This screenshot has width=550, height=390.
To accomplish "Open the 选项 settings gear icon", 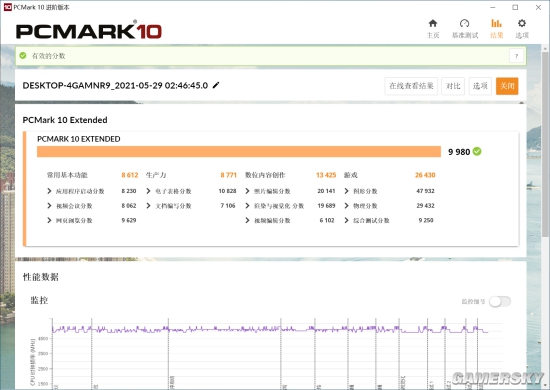I will (x=522, y=23).
